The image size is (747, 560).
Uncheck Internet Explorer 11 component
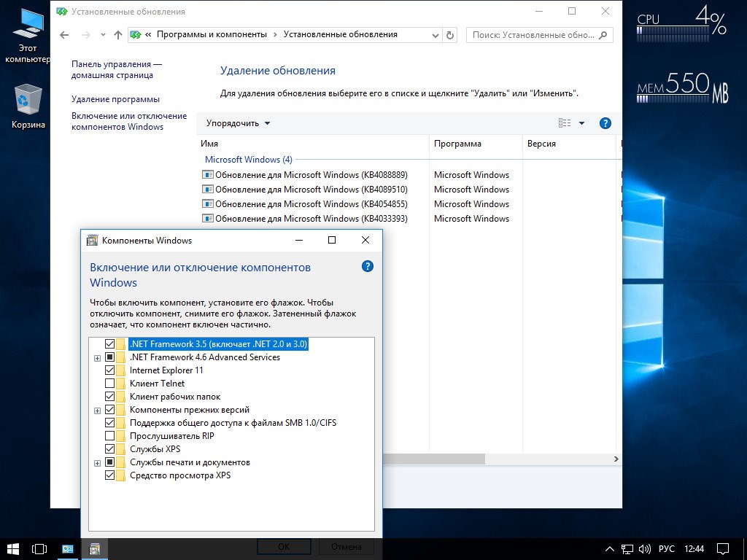[x=110, y=370]
